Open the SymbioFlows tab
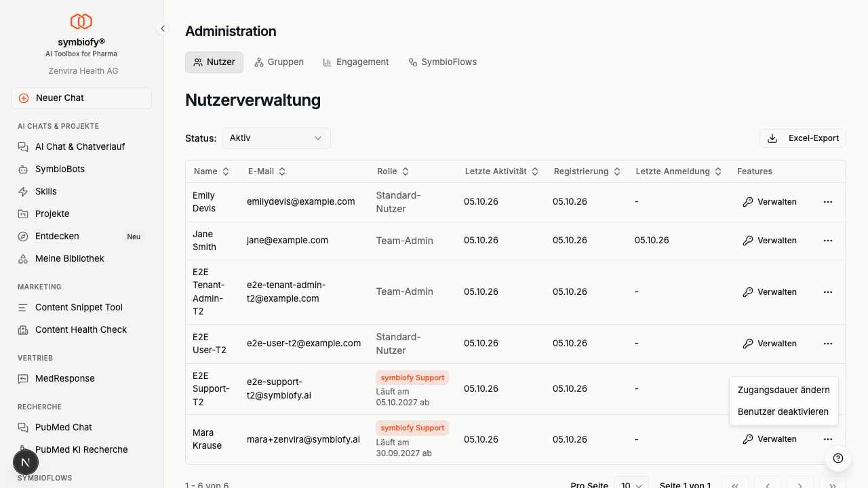 click(443, 62)
